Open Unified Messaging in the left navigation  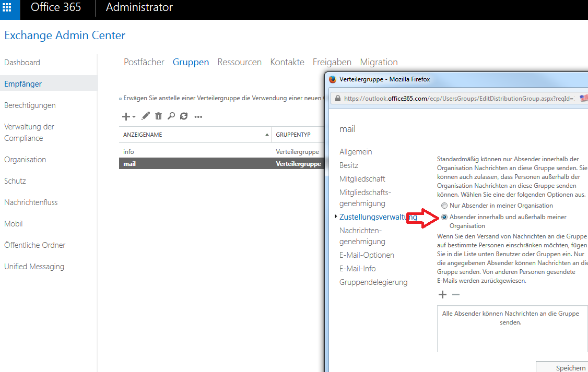click(x=34, y=267)
